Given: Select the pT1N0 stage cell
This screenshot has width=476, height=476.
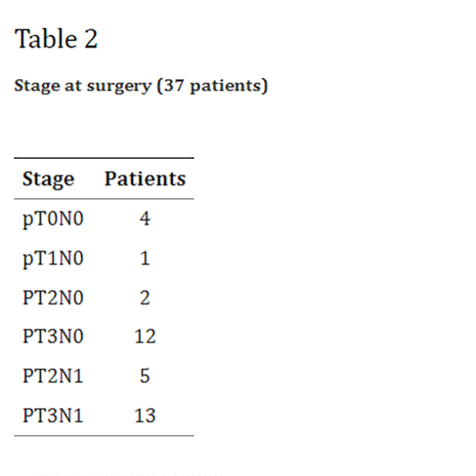Looking at the screenshot, I should (52, 259).
